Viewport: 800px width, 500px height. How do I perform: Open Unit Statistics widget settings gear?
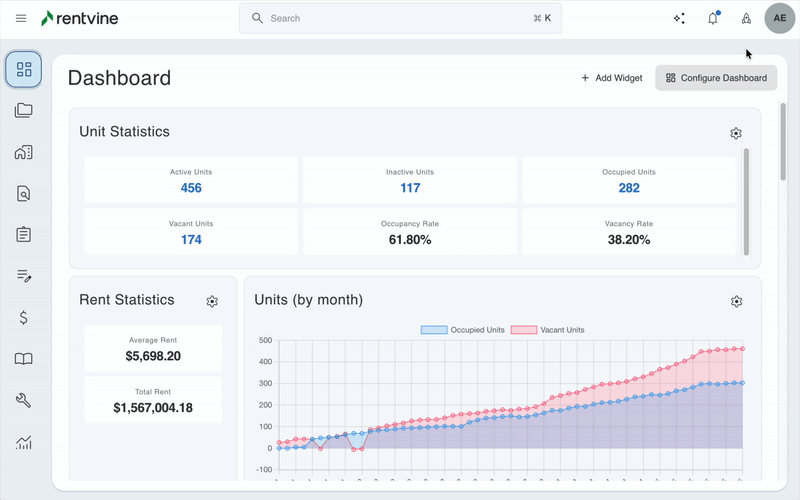pos(736,133)
